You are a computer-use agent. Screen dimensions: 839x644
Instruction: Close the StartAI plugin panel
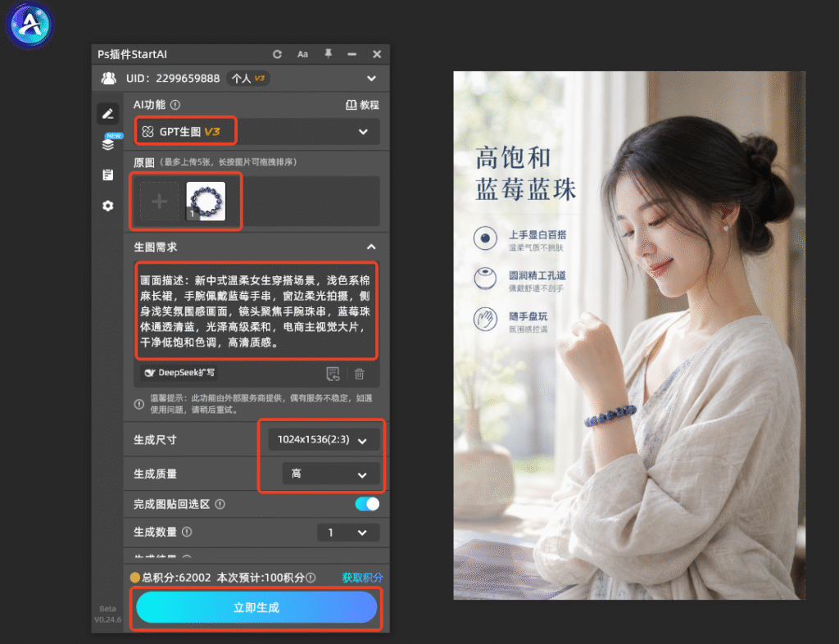(x=377, y=54)
